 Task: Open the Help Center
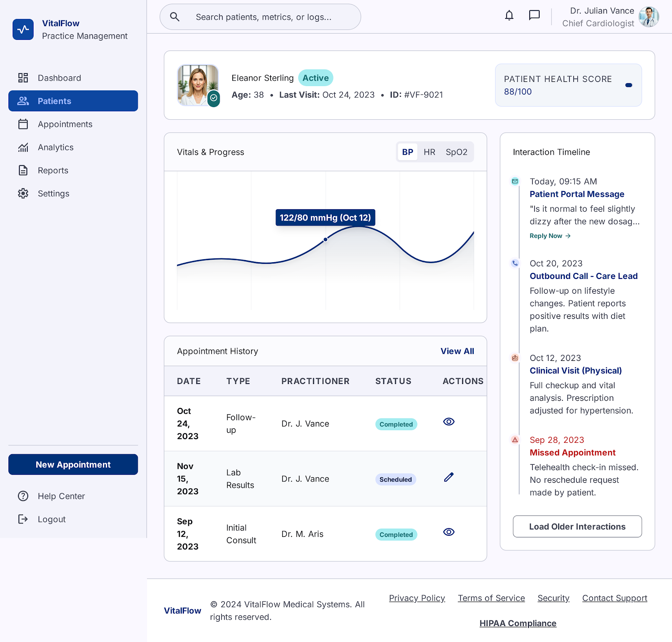73,496
